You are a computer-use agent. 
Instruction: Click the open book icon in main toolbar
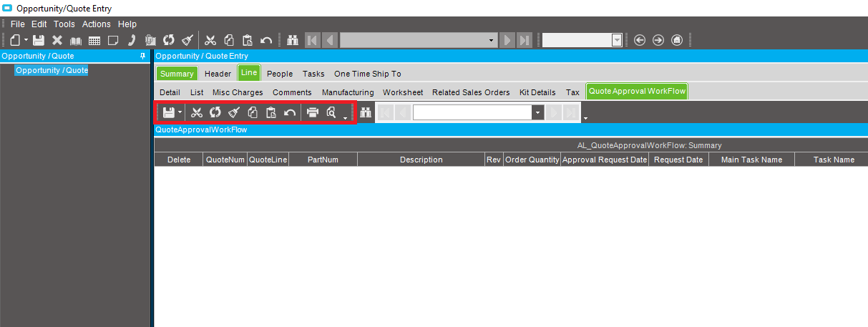click(x=76, y=40)
